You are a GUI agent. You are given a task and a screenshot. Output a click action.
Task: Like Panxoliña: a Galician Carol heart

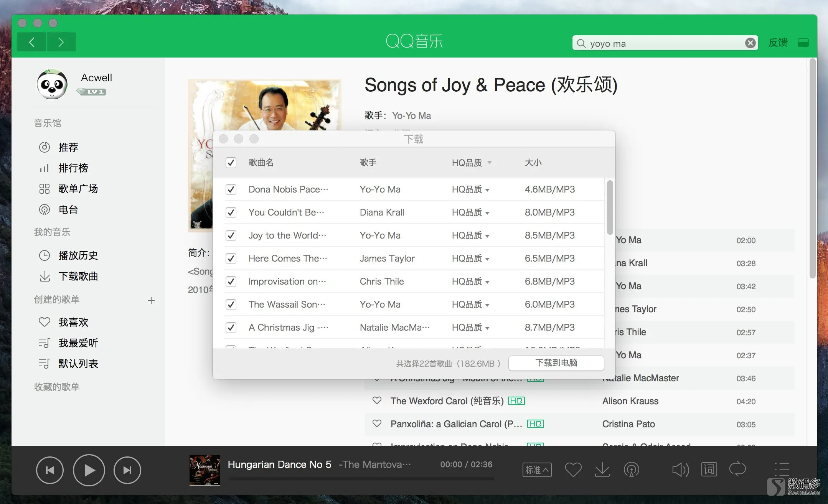pyautogui.click(x=377, y=424)
